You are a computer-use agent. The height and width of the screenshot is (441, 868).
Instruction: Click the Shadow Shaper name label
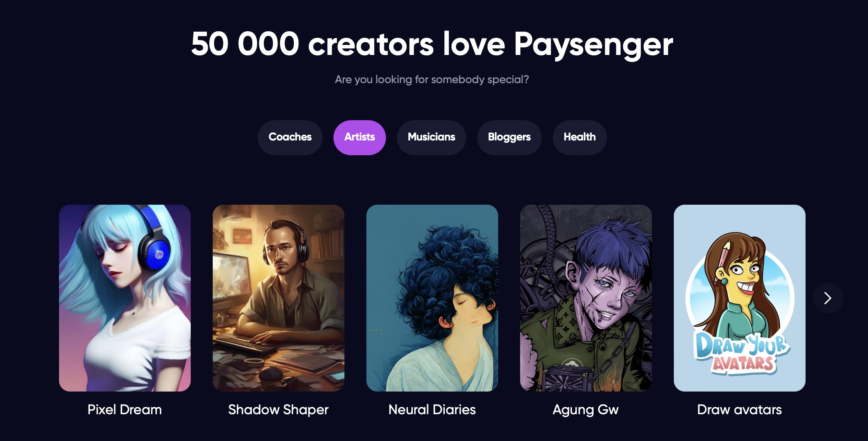coord(278,410)
